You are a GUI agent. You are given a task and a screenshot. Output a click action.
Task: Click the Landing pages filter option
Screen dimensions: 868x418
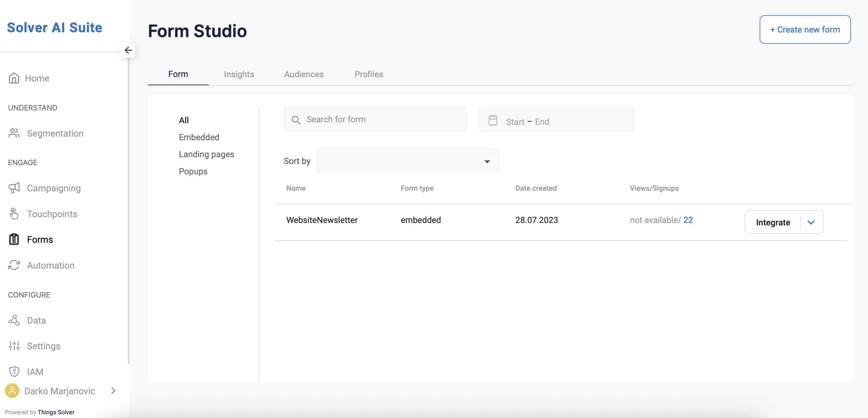coord(206,155)
